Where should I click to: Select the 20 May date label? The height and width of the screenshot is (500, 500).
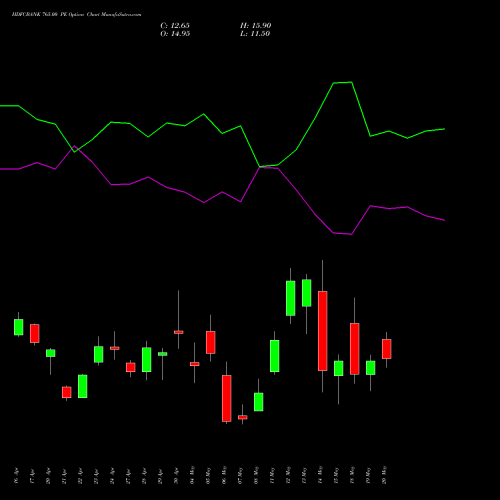tap(385, 475)
